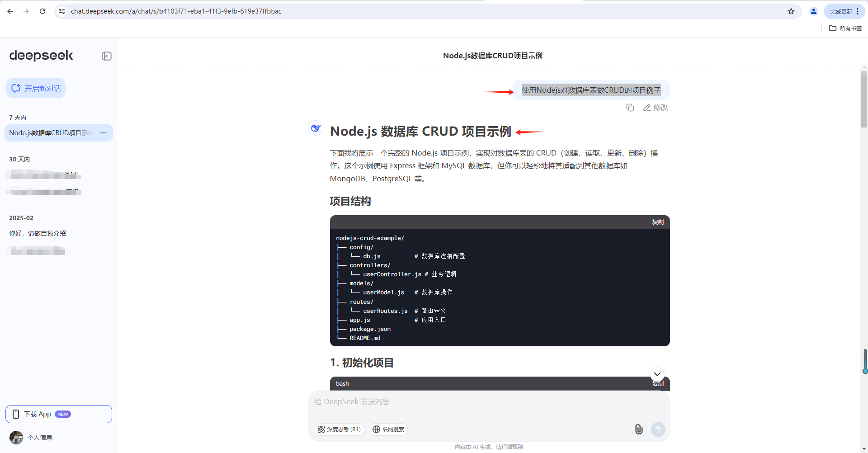Copy the project structure code block

point(658,222)
